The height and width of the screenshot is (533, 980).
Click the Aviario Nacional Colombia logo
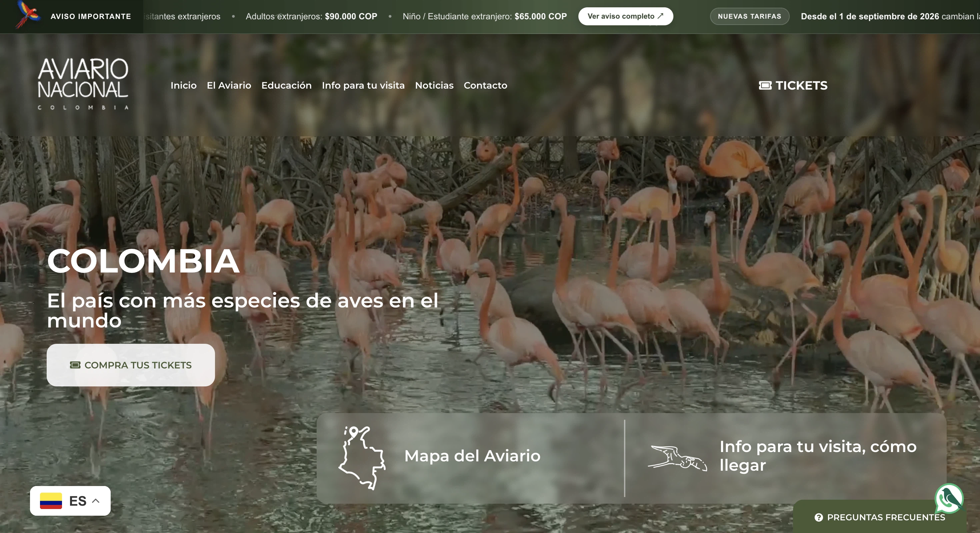pos(83,84)
